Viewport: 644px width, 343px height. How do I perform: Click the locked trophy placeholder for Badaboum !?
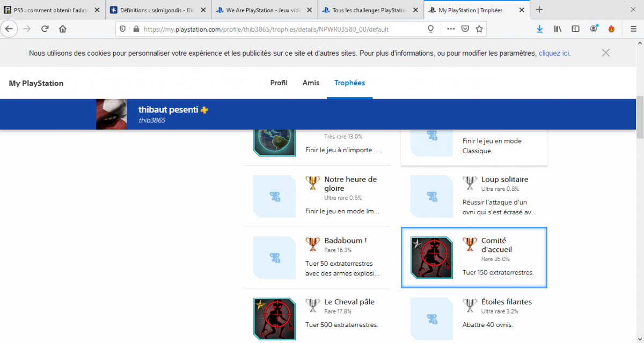274,257
